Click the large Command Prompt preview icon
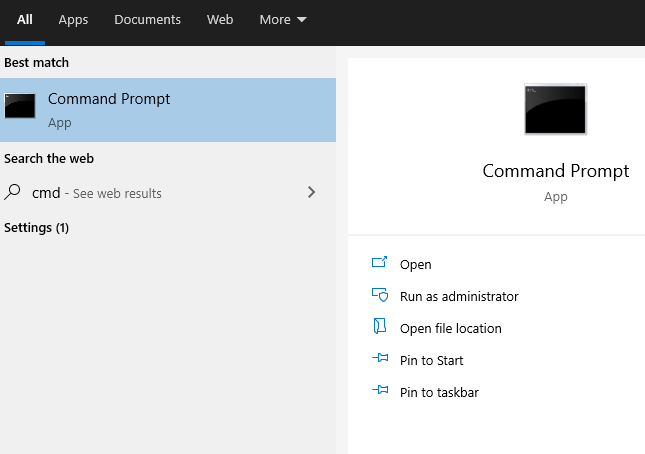This screenshot has width=645, height=454. point(555,109)
